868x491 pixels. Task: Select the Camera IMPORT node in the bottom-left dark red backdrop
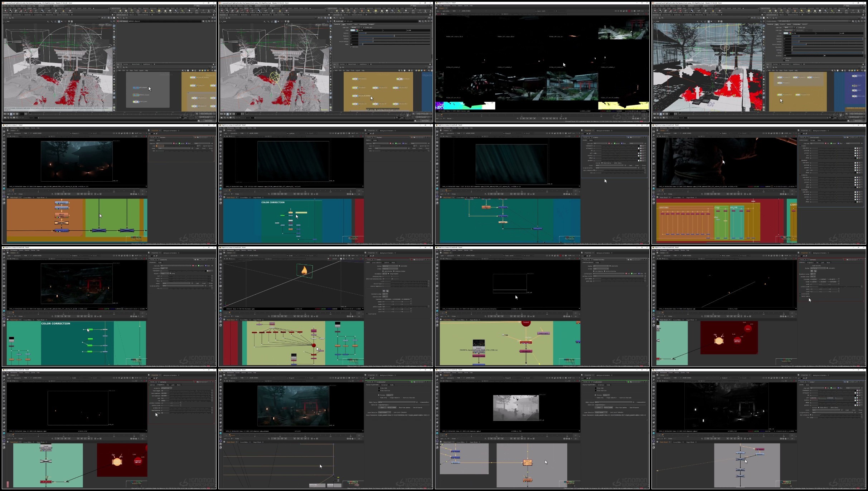tap(138, 461)
